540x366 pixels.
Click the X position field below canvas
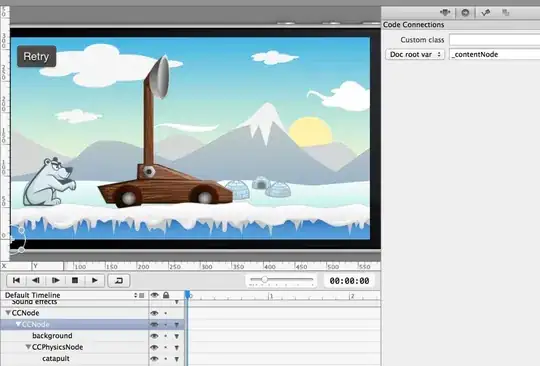point(17,266)
